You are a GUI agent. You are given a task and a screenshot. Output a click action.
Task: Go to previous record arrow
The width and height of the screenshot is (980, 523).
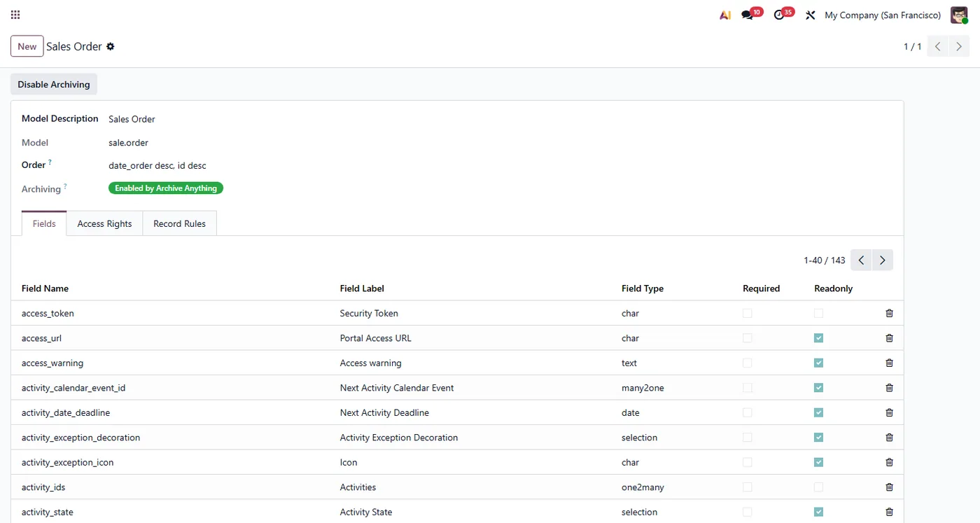(937, 46)
